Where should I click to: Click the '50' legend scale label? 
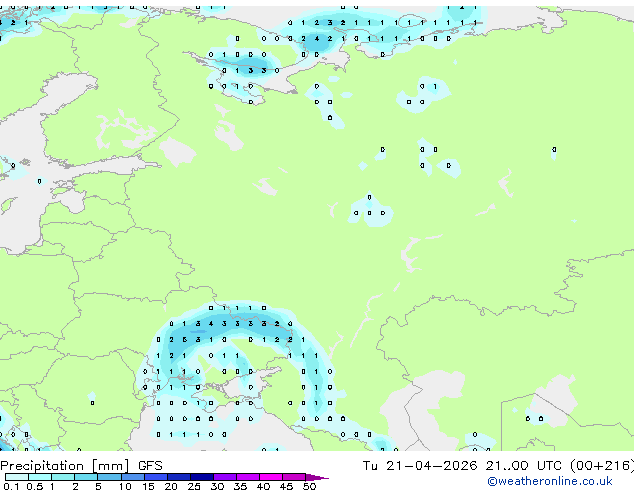pos(309,486)
